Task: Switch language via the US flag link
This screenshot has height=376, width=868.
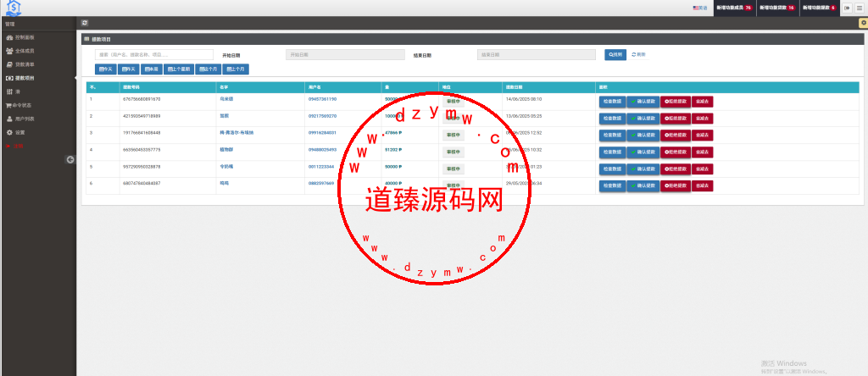Action: click(x=700, y=8)
